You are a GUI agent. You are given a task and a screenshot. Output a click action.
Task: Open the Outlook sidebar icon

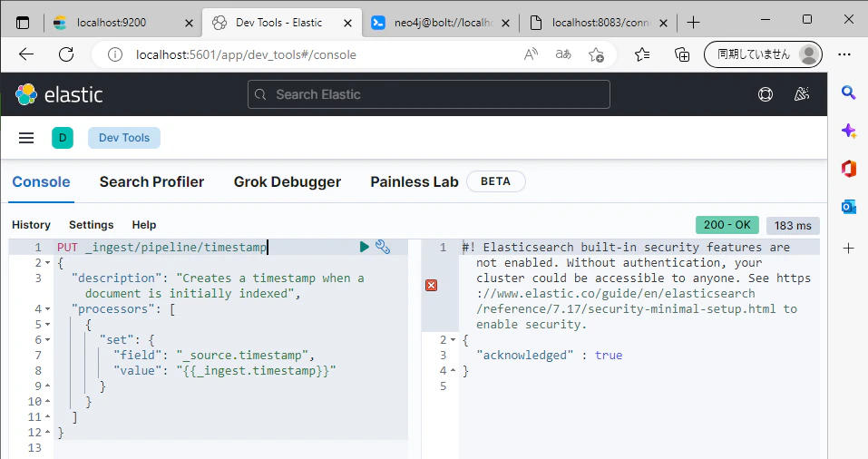pyautogui.click(x=849, y=207)
